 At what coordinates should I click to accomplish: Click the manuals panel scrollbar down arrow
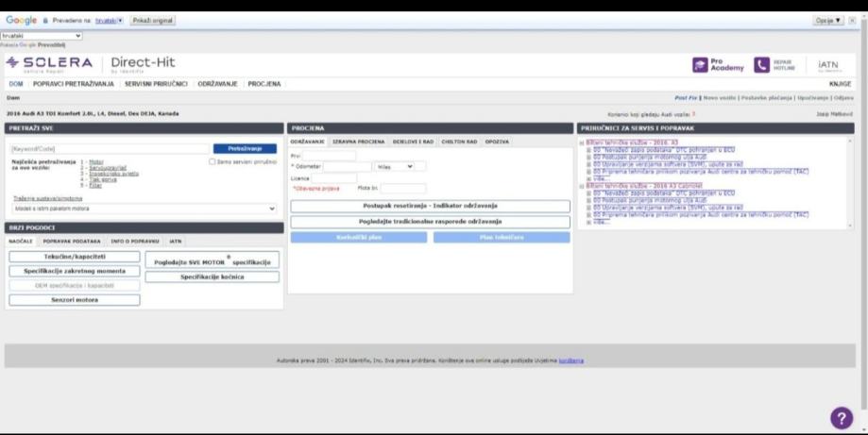tap(850, 226)
